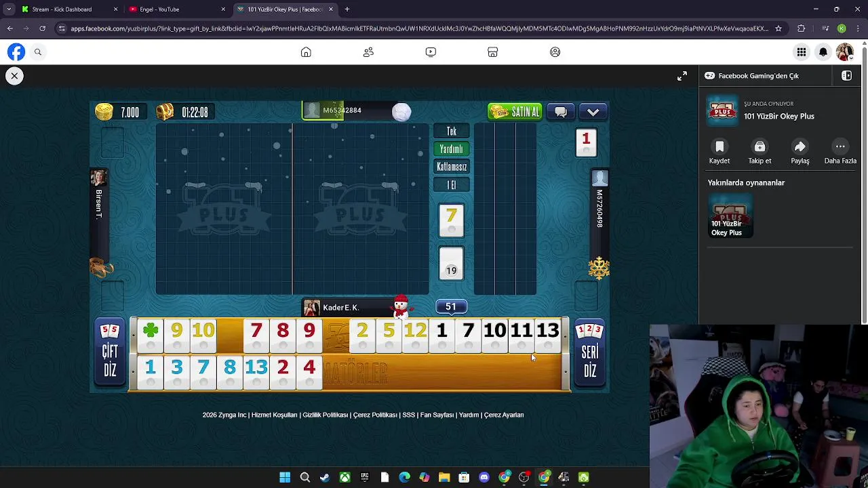Close the game overlay with the X button
The height and width of the screenshot is (488, 868).
coord(14,76)
